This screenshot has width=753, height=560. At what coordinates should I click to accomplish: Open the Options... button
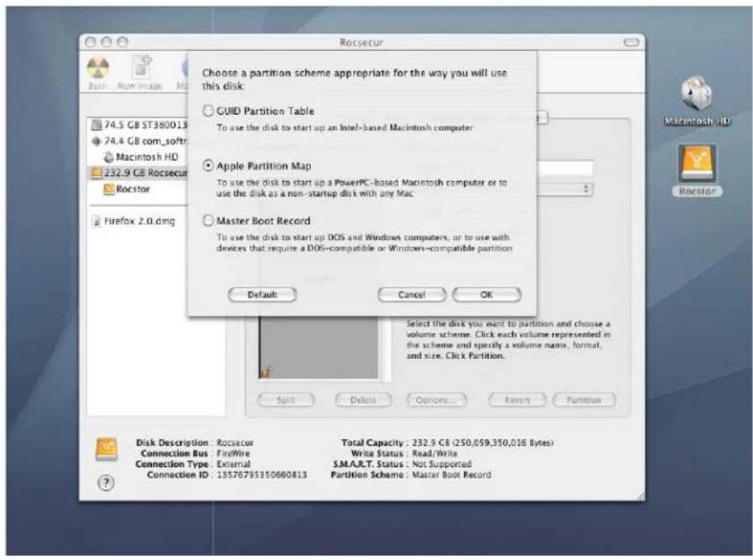437,400
